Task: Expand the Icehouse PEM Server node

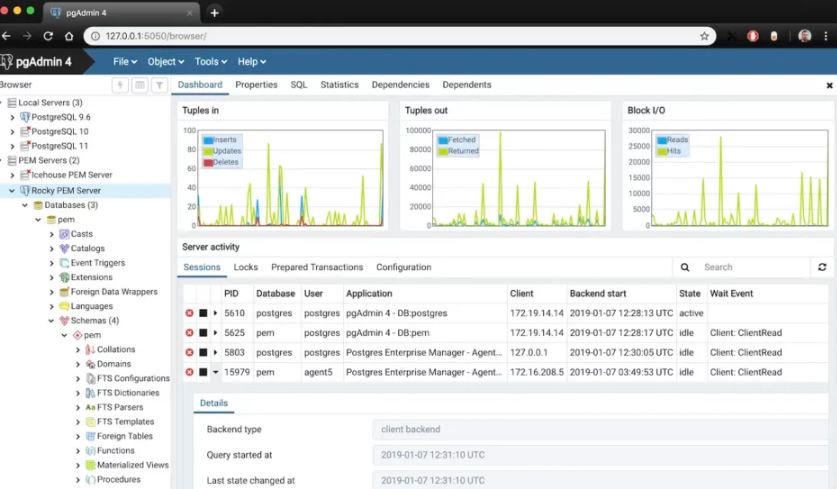Action: pos(12,175)
